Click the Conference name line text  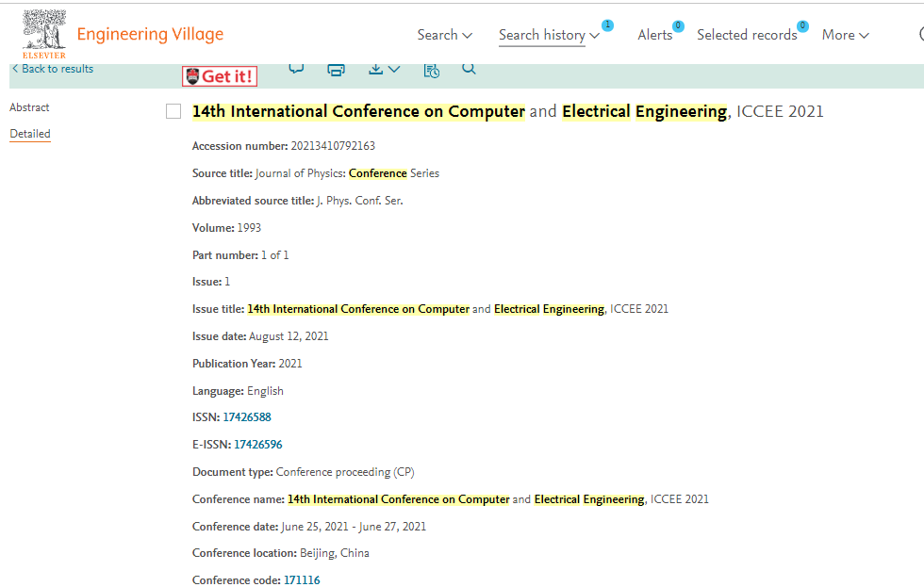tap(498, 499)
